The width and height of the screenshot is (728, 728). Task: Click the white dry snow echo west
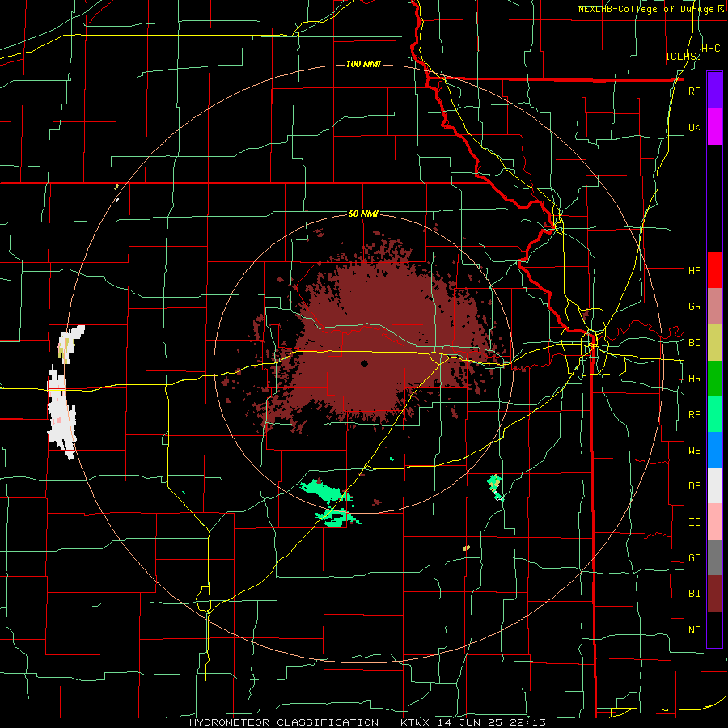[x=61, y=413]
